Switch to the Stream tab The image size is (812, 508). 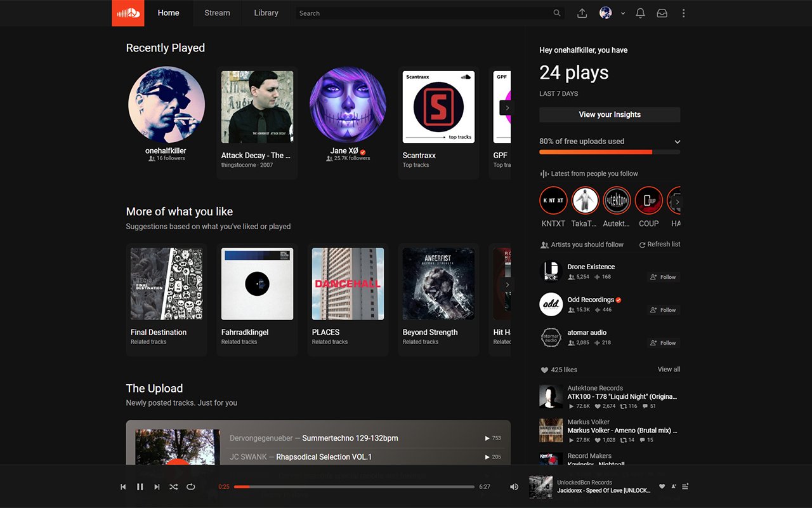coord(217,13)
